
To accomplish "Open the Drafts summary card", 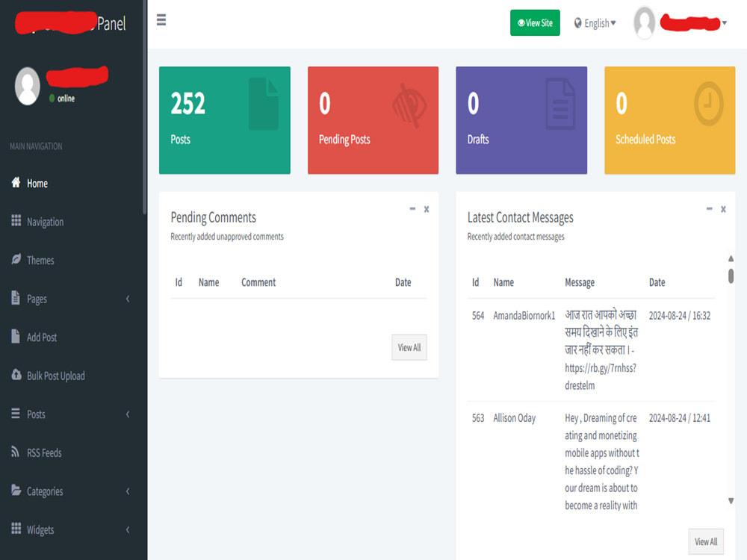I will click(521, 120).
